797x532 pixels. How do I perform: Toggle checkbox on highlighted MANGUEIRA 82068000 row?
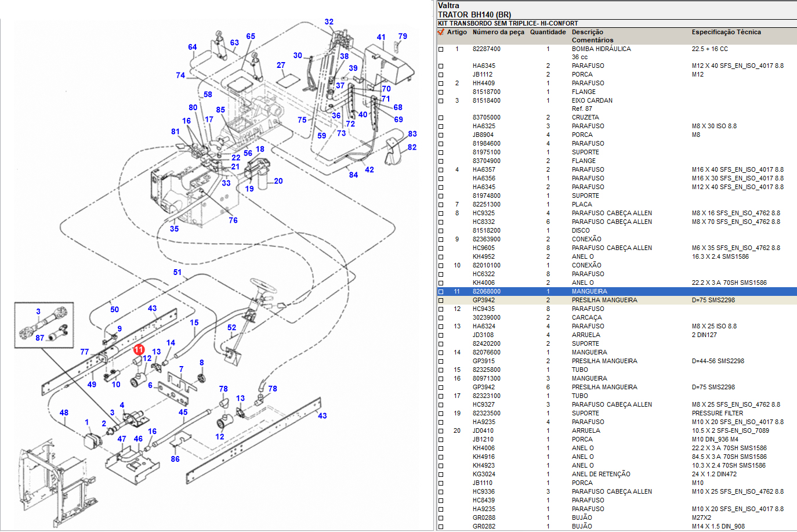(441, 292)
